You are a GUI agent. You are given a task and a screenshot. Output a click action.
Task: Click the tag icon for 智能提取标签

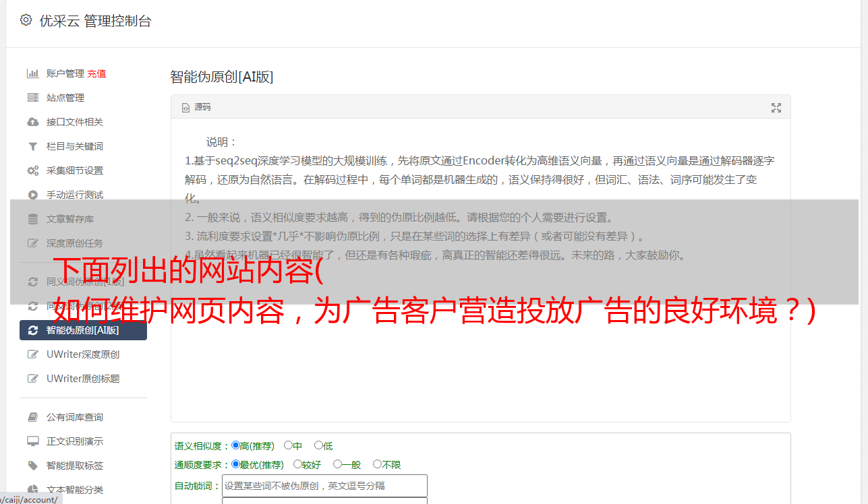tap(32, 466)
